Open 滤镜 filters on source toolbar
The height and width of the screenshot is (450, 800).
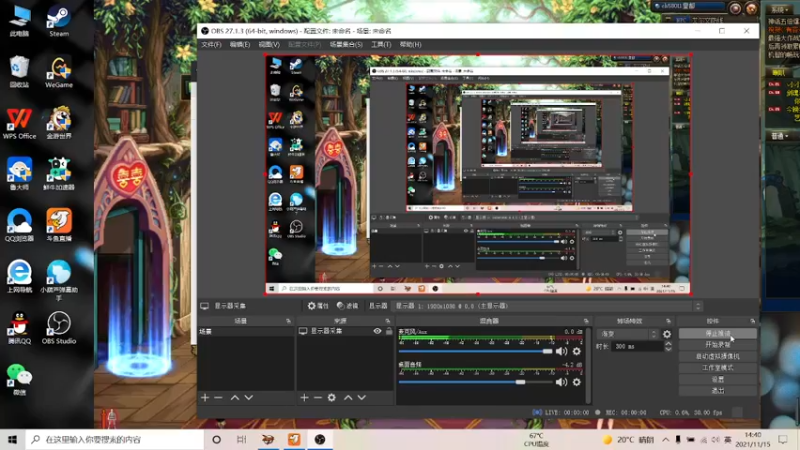(347, 306)
